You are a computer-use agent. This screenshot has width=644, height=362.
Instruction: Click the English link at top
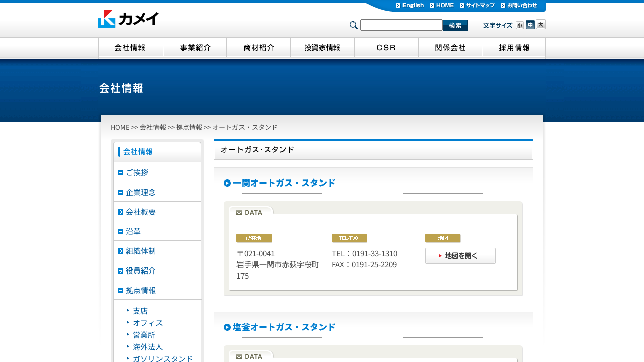click(410, 5)
